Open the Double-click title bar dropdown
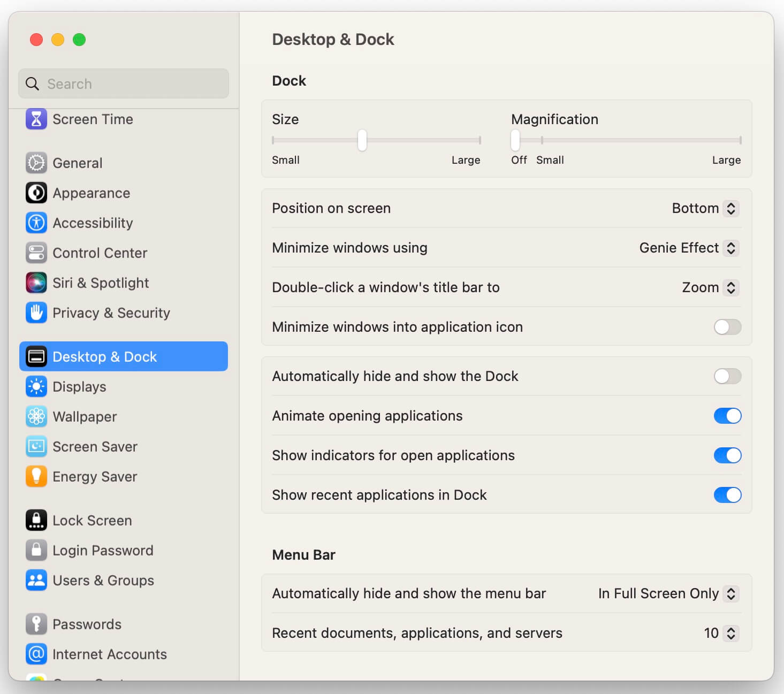Viewport: 784px width, 694px height. (710, 287)
